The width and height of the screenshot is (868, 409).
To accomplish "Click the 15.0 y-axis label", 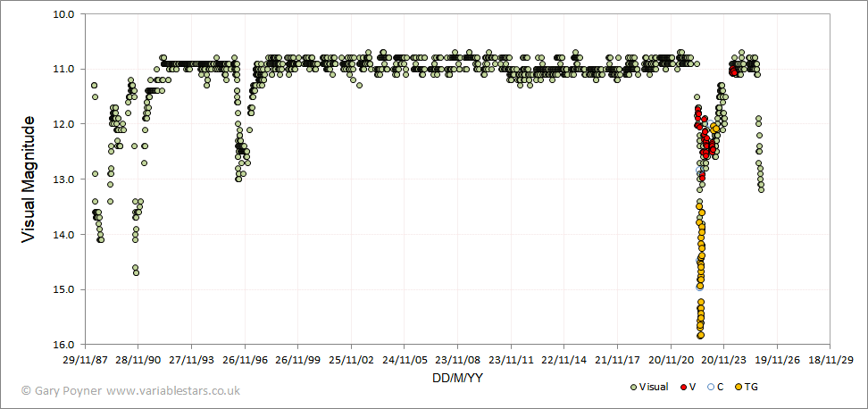I will (x=63, y=289).
